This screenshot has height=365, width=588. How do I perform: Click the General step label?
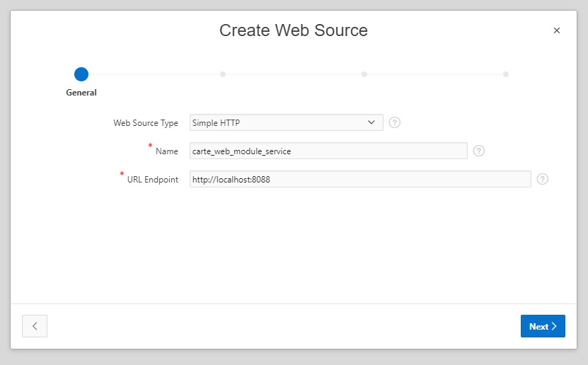(x=81, y=93)
